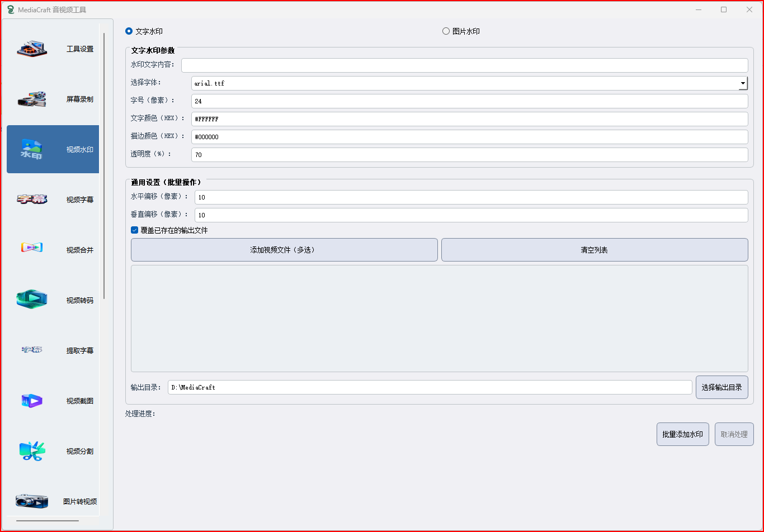Open the 视频截图 icon
The width and height of the screenshot is (764, 532).
tap(32, 401)
